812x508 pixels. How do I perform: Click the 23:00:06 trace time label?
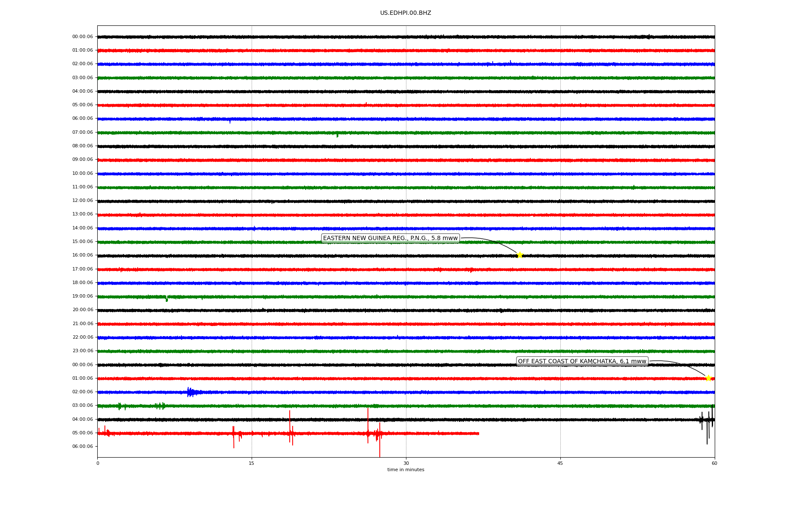(82, 351)
